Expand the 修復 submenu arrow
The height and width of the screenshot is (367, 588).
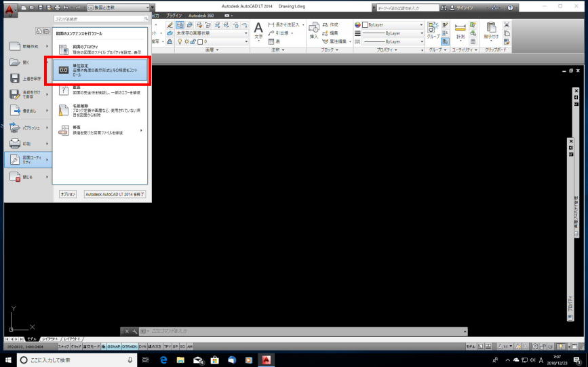click(x=141, y=130)
